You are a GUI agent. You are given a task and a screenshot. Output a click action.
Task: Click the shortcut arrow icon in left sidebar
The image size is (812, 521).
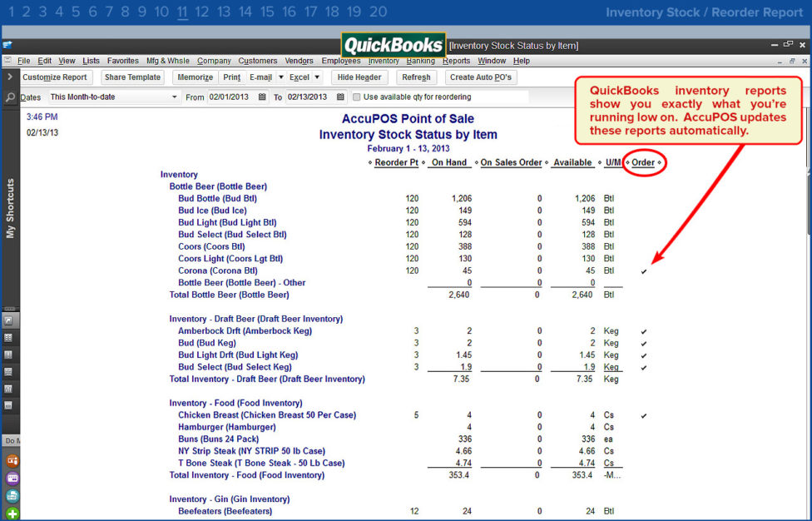click(x=9, y=320)
